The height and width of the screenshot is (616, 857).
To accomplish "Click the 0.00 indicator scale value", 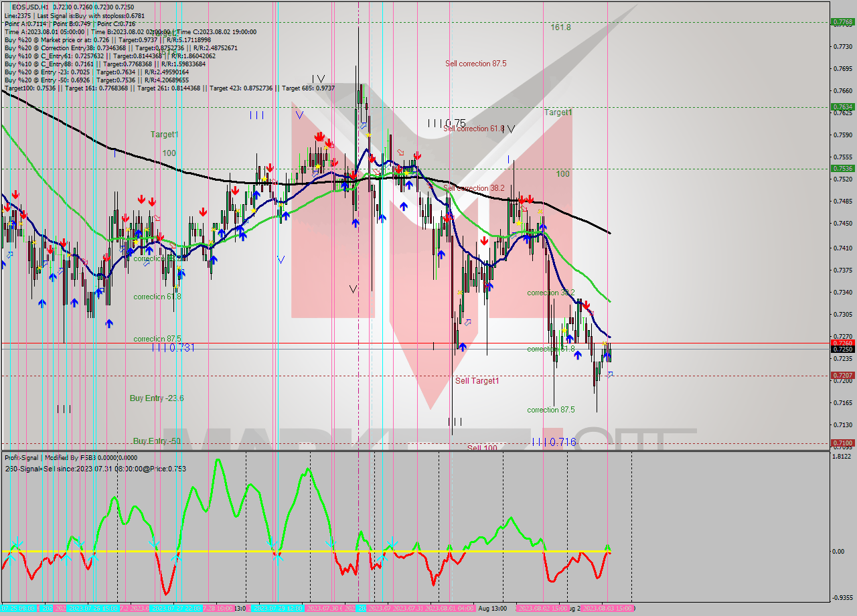I will tap(838, 552).
